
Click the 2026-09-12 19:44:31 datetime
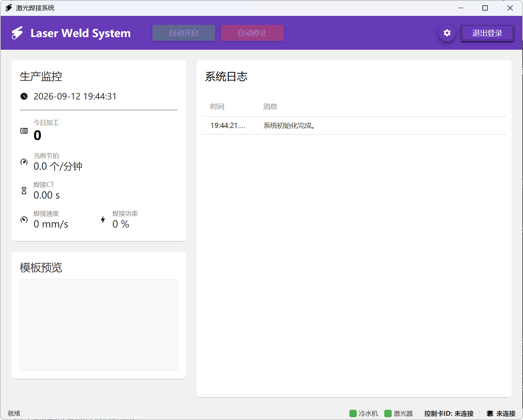tap(75, 96)
